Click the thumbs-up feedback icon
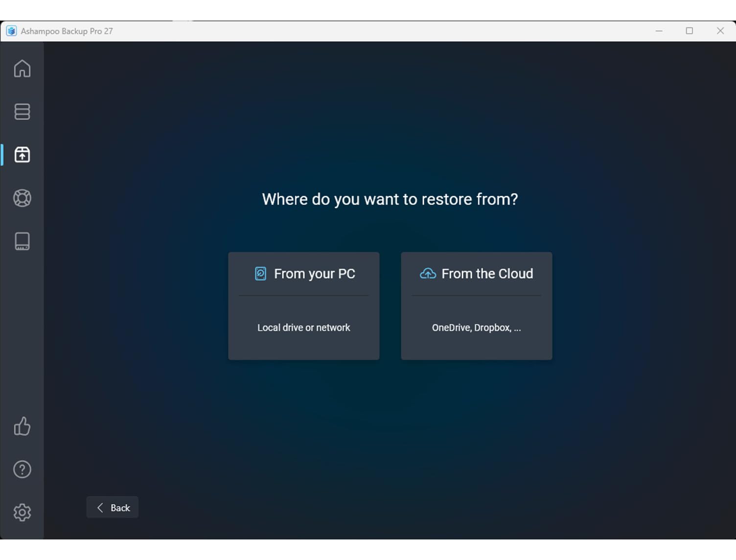The image size is (736, 560). point(22,426)
